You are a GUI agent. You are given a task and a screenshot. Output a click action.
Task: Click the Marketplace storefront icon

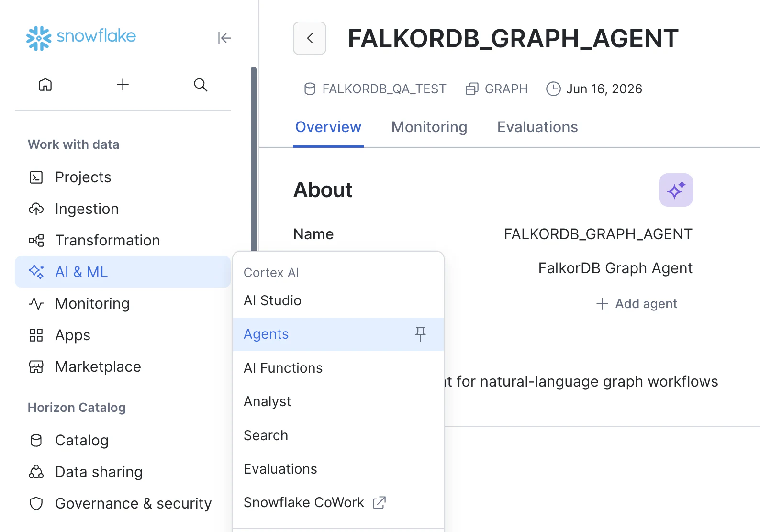[36, 367]
